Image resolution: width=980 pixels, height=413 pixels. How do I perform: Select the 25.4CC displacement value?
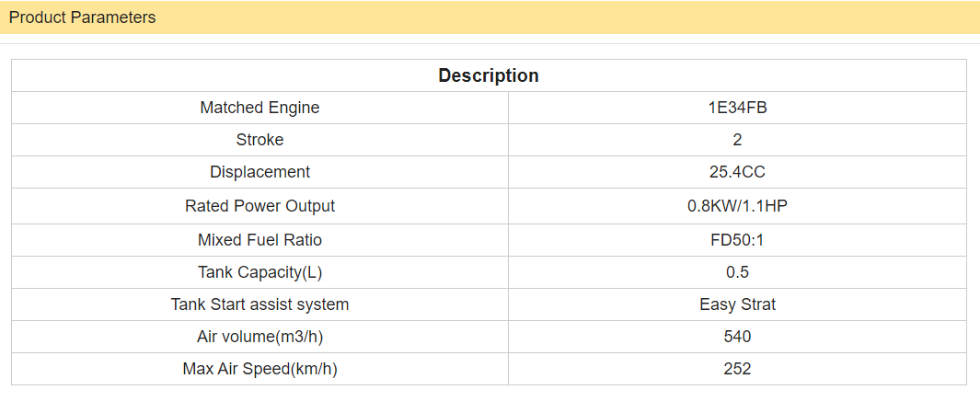click(737, 172)
